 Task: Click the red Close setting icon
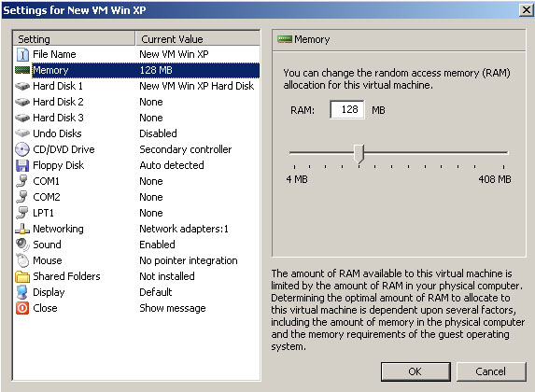click(x=22, y=308)
